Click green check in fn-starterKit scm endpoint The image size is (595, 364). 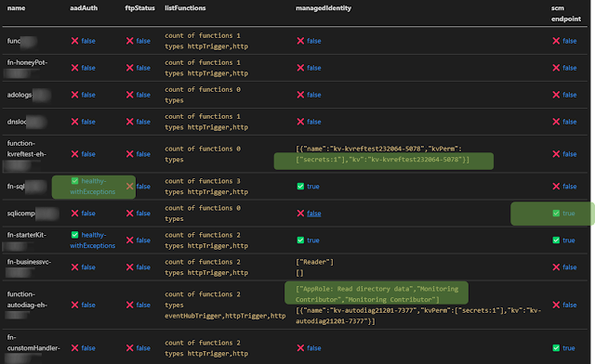click(556, 240)
